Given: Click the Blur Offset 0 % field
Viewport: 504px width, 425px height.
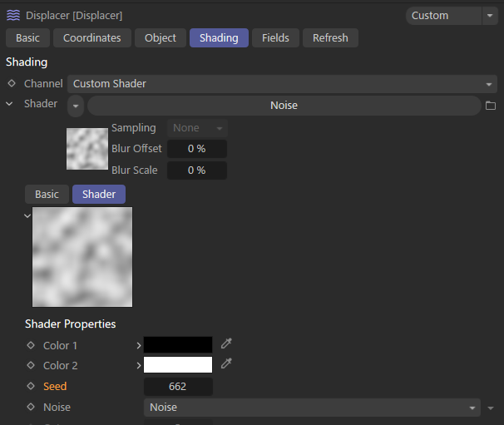Looking at the screenshot, I should (197, 149).
